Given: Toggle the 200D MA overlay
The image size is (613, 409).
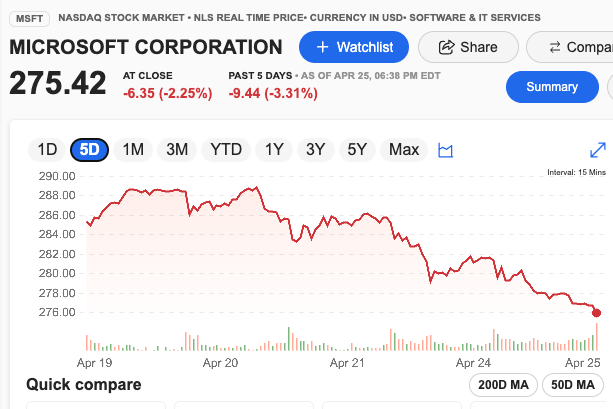Looking at the screenshot, I should coord(503,385).
